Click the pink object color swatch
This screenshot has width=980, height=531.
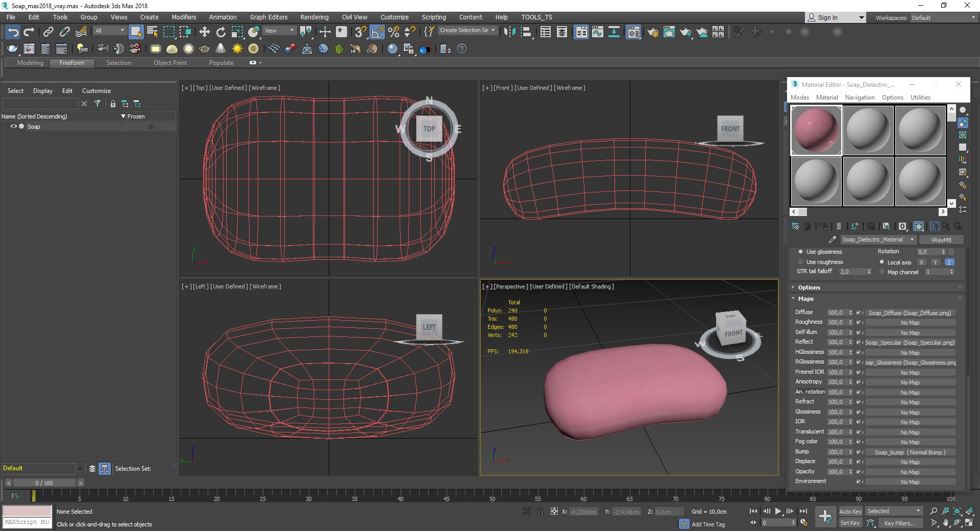click(27, 511)
